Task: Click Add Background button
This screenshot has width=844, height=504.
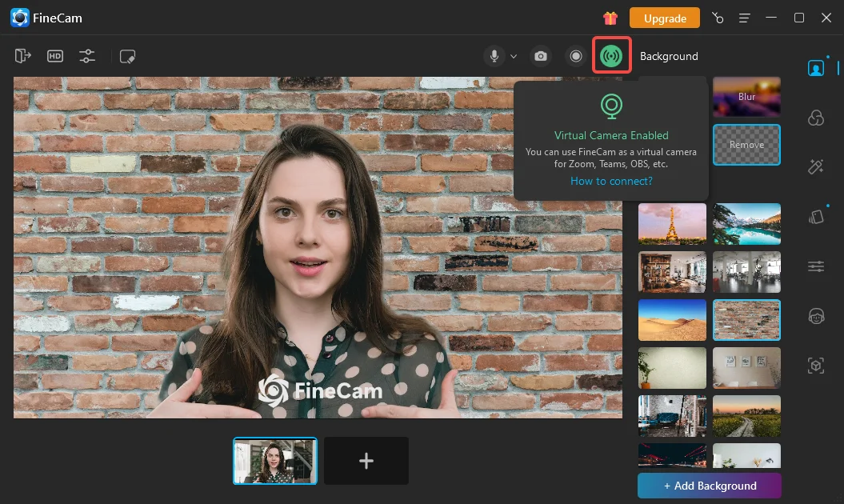Action: click(x=709, y=486)
